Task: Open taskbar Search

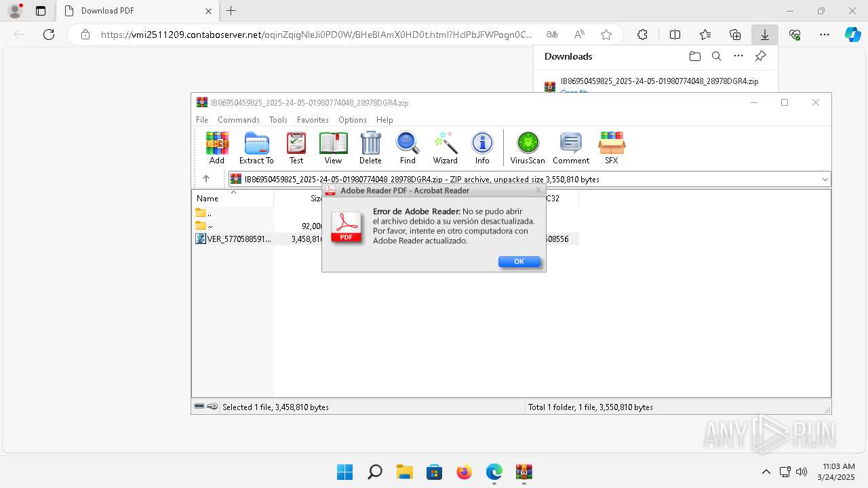Action: click(374, 472)
